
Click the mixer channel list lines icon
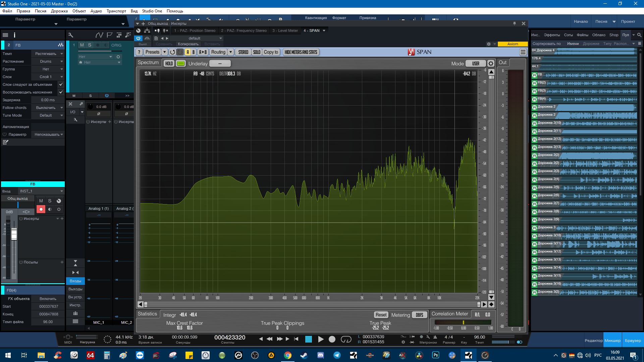coord(75,321)
